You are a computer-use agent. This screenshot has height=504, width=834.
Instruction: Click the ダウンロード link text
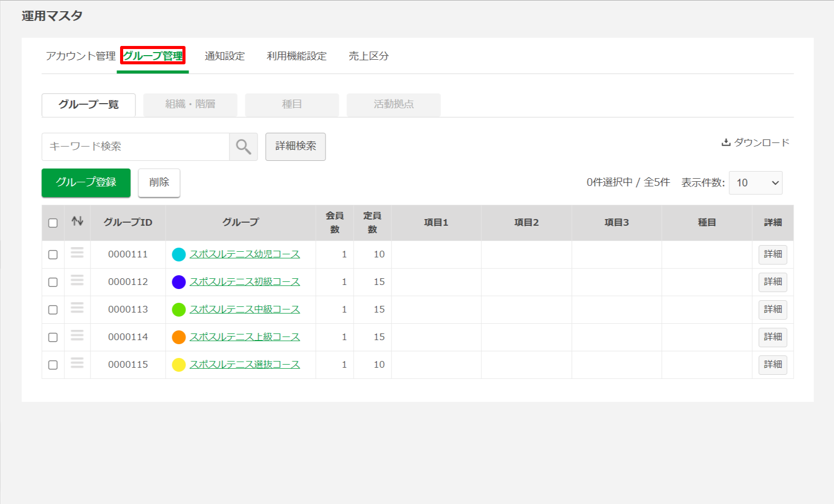tap(761, 142)
